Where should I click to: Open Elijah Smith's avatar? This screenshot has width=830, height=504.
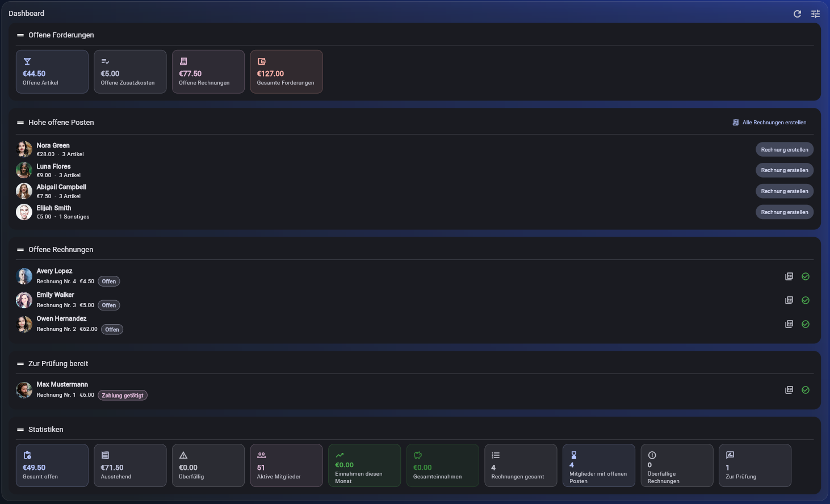coord(24,212)
